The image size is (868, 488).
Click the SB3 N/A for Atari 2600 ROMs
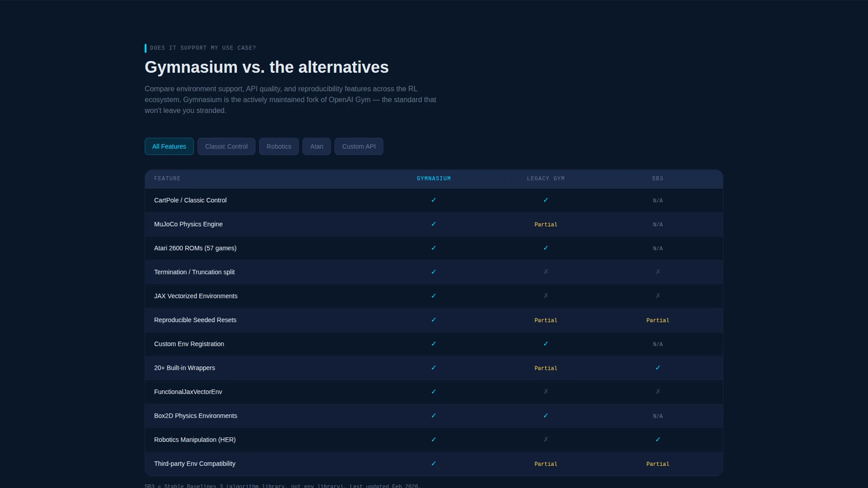pyautogui.click(x=658, y=249)
